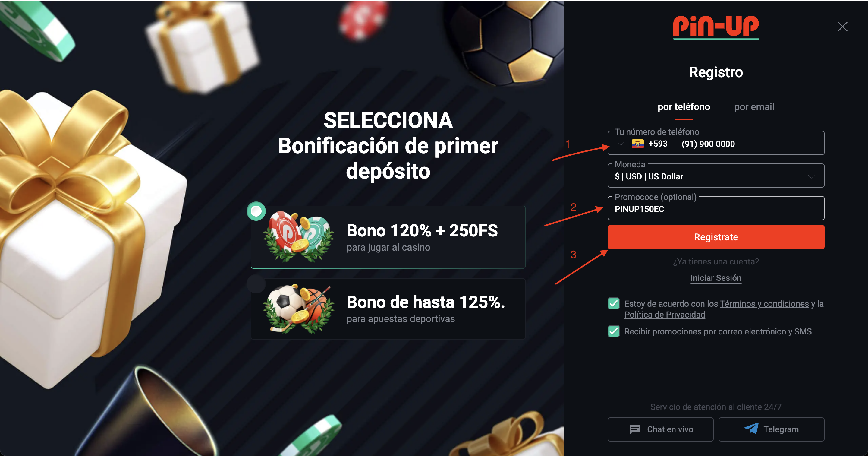Switch to the por email tab
The image size is (868, 456).
tap(754, 107)
